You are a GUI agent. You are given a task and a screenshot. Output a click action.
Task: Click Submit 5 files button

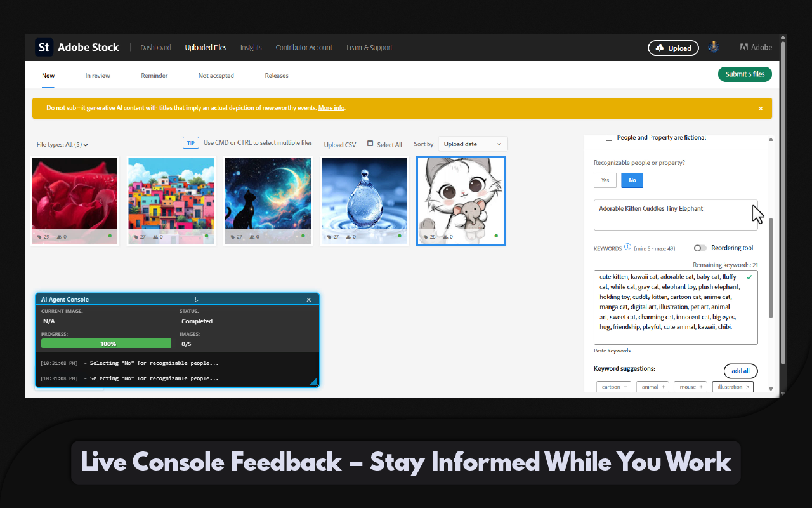745,74
